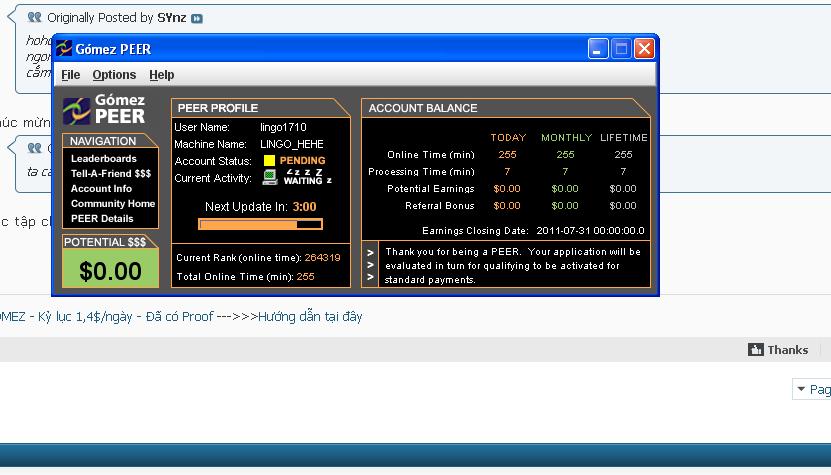Click the user name lingo1710
The height and width of the screenshot is (475, 831).
pyautogui.click(x=283, y=127)
